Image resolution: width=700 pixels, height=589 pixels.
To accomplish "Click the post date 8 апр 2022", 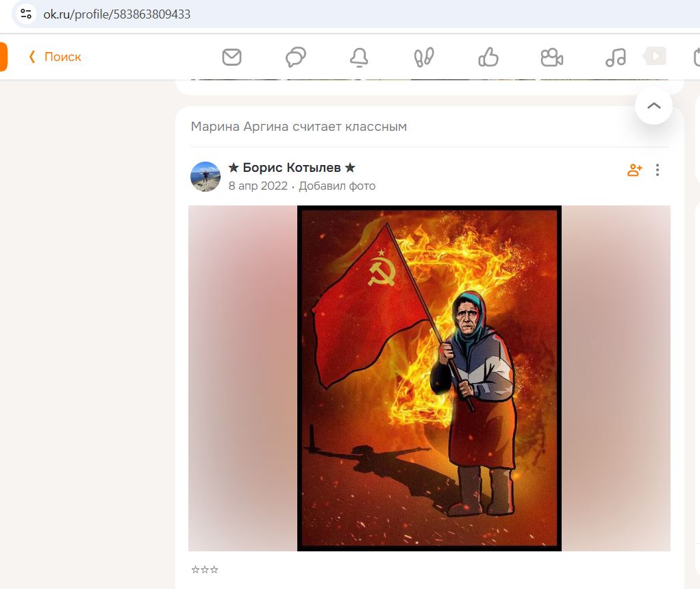I will (258, 186).
